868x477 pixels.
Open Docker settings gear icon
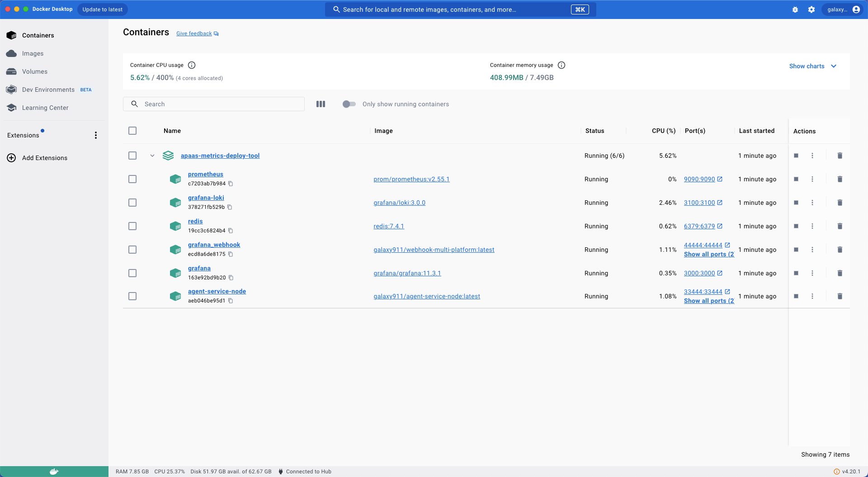click(811, 9)
